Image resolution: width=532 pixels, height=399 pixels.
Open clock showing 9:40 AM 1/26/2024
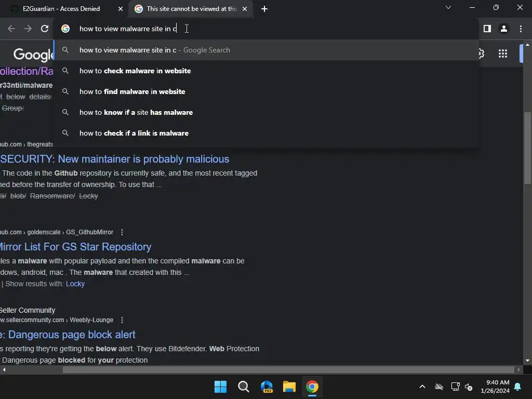(495, 387)
